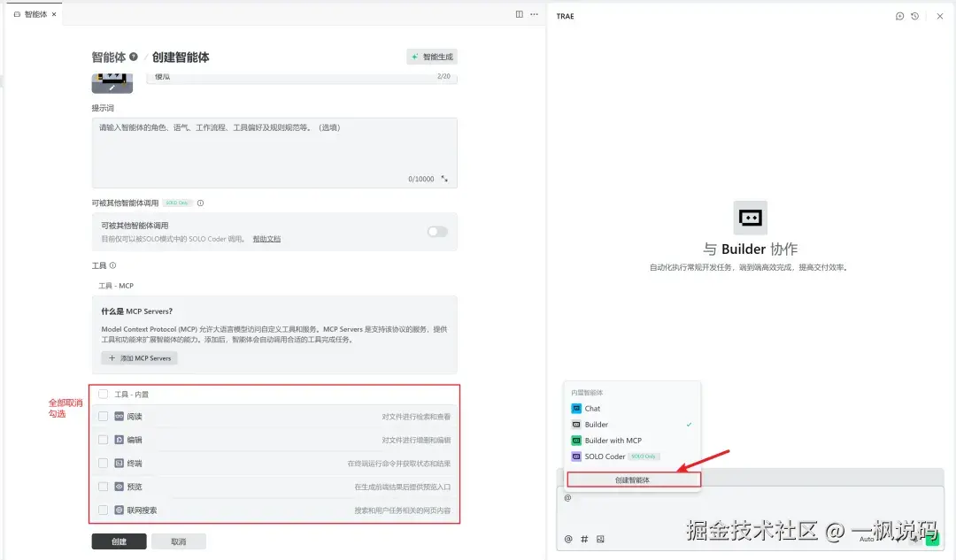This screenshot has height=560, width=956.
Task: Expand the prompt box with the expand arrows icon
Action: pos(444,179)
